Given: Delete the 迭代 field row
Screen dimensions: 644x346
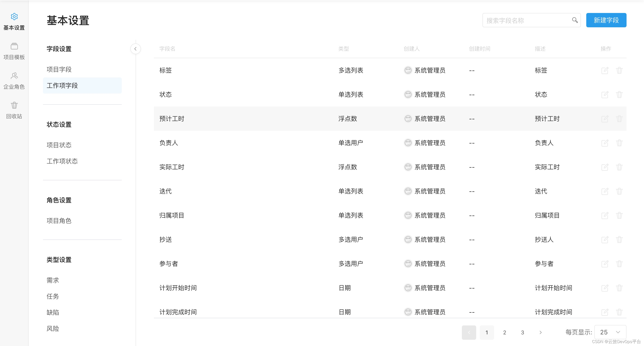Looking at the screenshot, I should 619,191.
